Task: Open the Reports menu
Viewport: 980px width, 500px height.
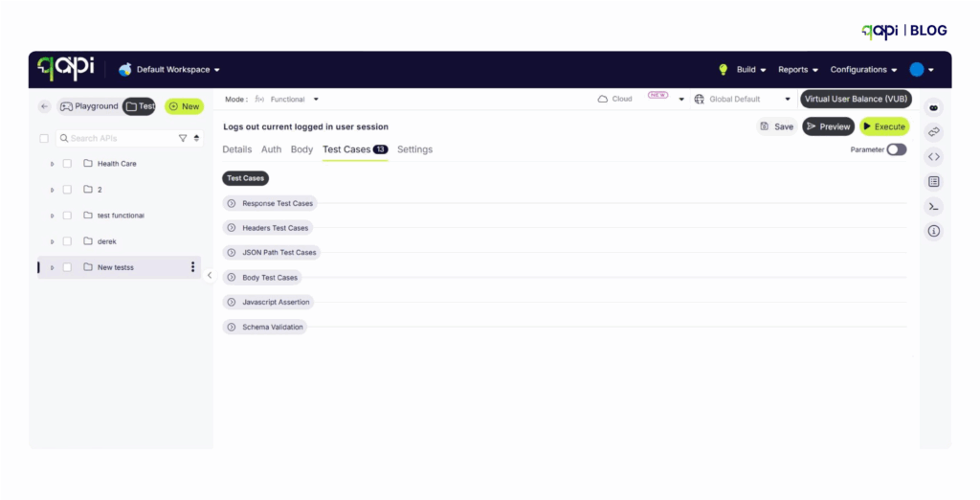Action: pyautogui.click(x=797, y=70)
